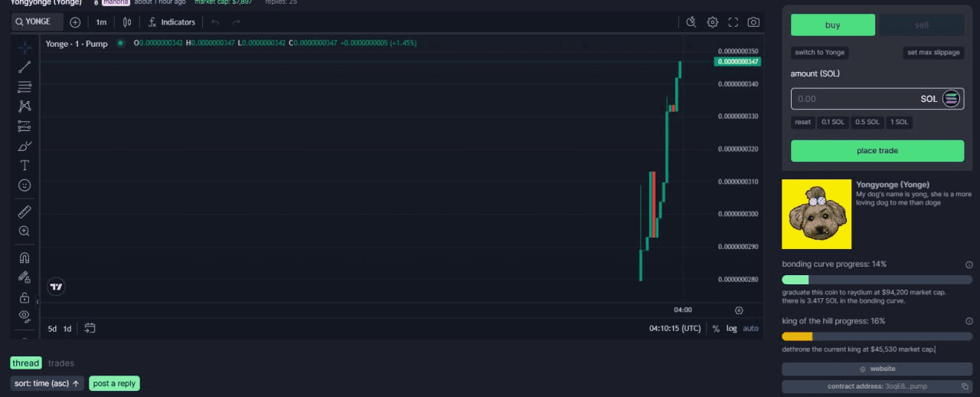Click the YONGE symbol search box
The height and width of the screenshot is (397, 980).
coord(37,21)
